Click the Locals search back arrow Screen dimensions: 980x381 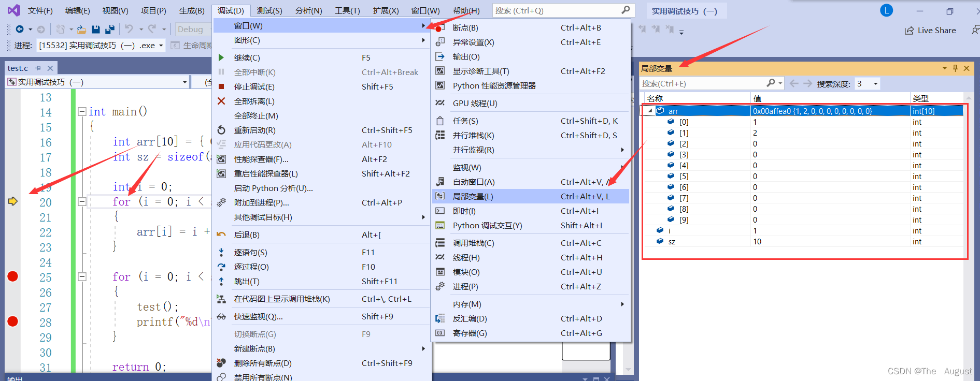click(794, 83)
